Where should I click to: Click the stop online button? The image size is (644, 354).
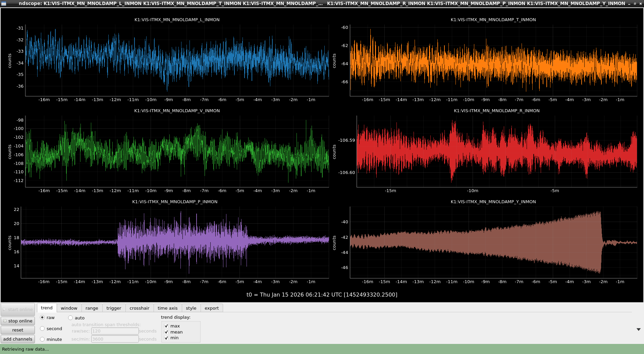pos(18,321)
